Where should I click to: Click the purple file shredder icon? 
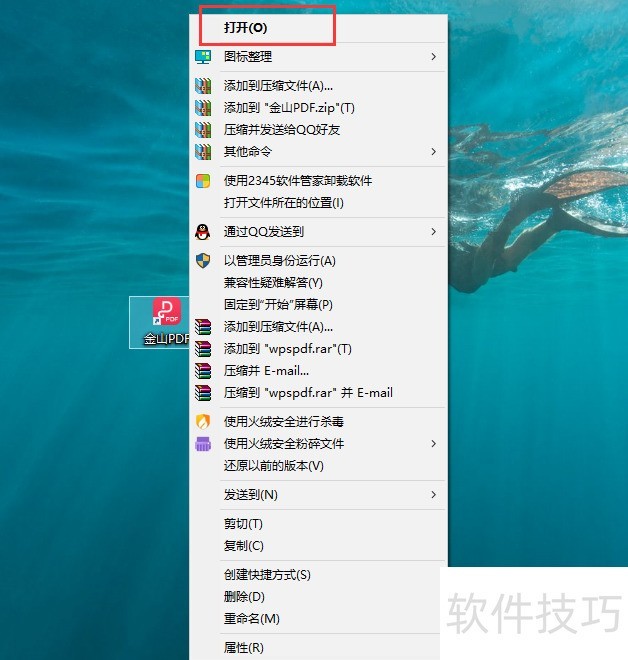[203, 444]
